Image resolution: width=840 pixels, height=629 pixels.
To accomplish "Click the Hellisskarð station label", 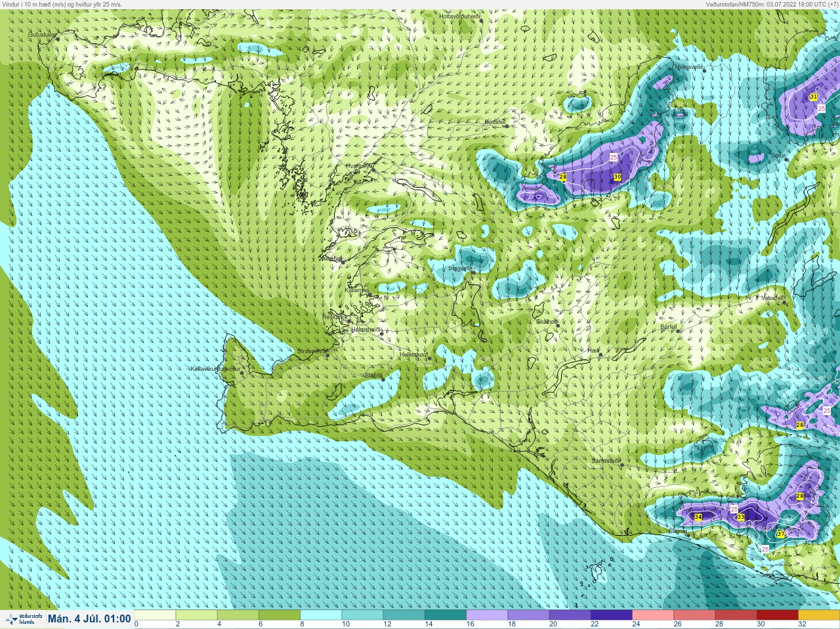I will point(414,355).
